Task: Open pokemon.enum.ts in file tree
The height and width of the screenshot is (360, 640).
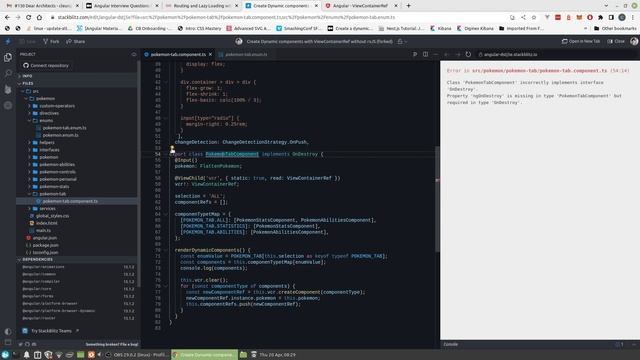Action: 57,135
